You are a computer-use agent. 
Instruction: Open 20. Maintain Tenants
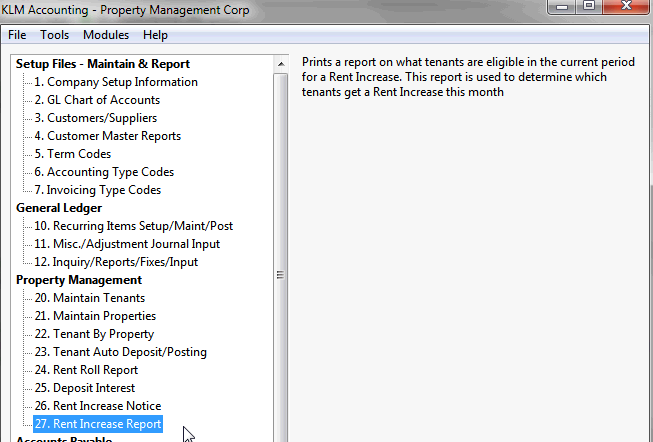coord(90,298)
